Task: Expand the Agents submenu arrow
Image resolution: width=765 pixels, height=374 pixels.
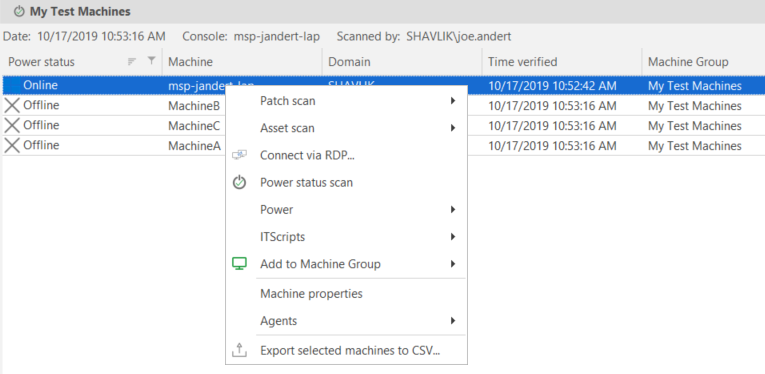Action: (453, 321)
